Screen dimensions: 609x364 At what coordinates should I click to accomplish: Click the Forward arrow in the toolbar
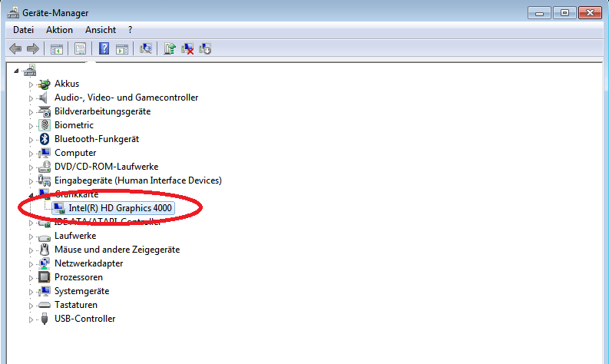coord(33,49)
